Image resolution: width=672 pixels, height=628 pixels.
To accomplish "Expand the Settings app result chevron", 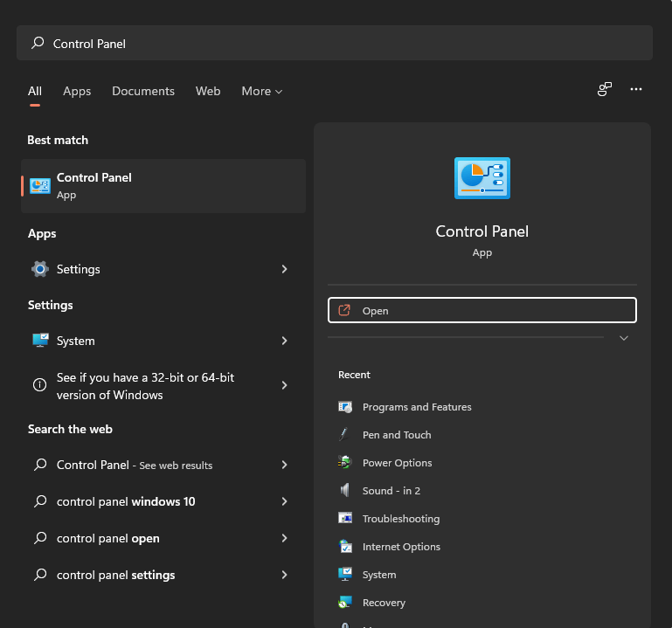I will [x=284, y=269].
